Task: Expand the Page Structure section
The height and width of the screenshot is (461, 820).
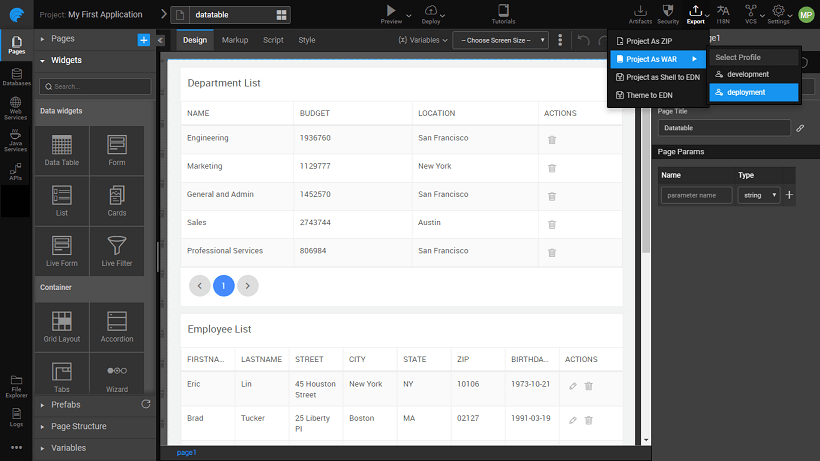Action: [79, 427]
